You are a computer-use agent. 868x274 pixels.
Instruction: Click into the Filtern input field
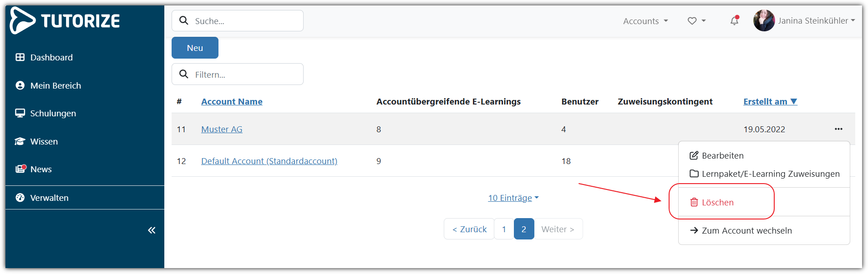pyautogui.click(x=246, y=75)
